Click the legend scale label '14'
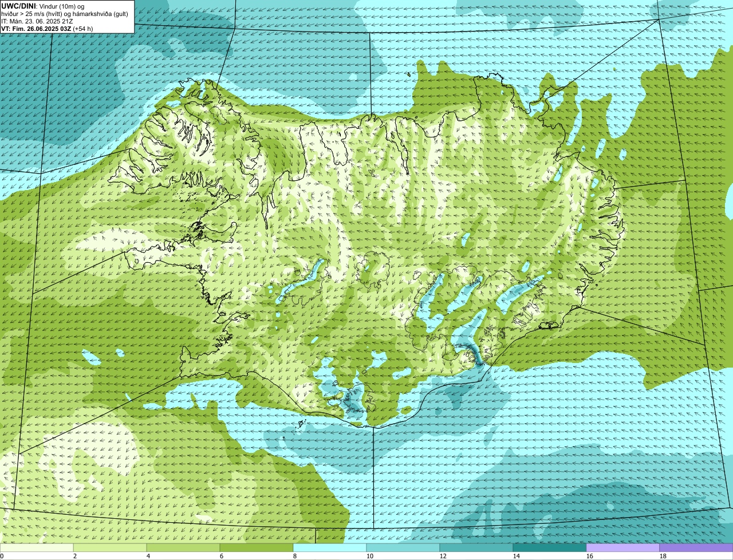 [517, 556]
